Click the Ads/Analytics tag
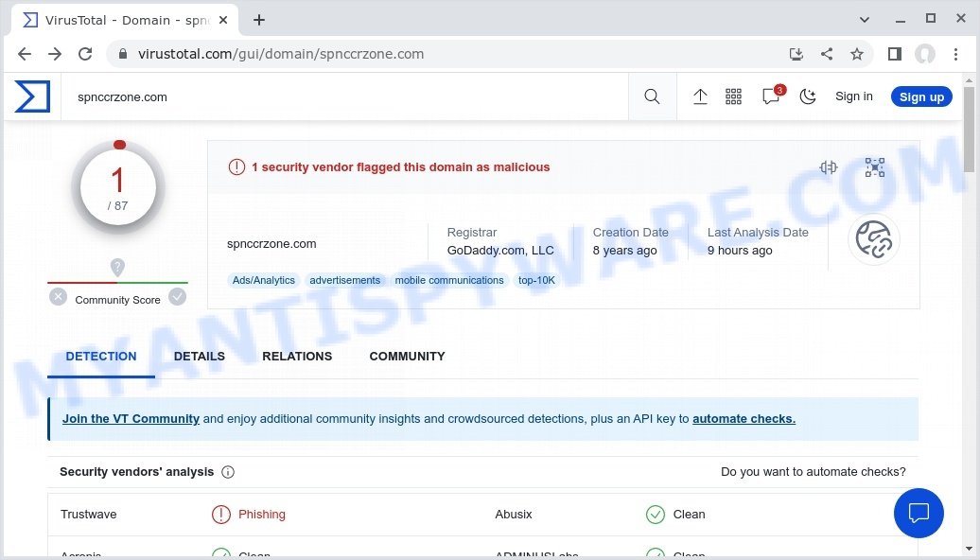 point(264,280)
